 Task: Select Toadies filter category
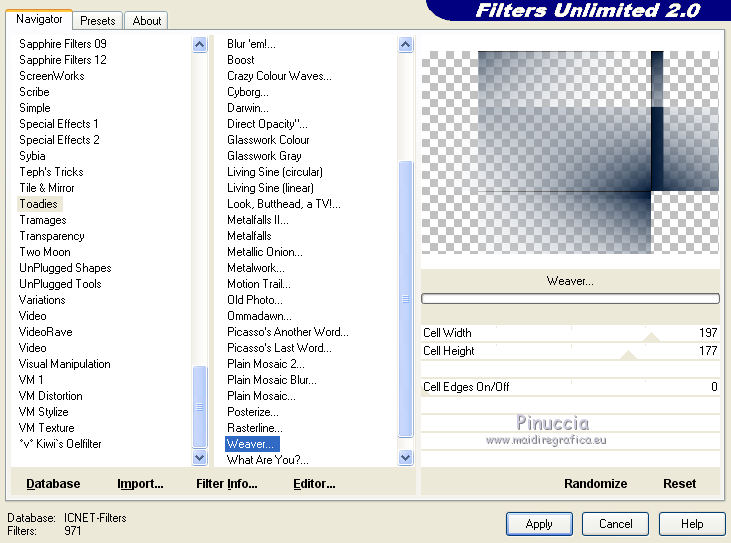39,204
